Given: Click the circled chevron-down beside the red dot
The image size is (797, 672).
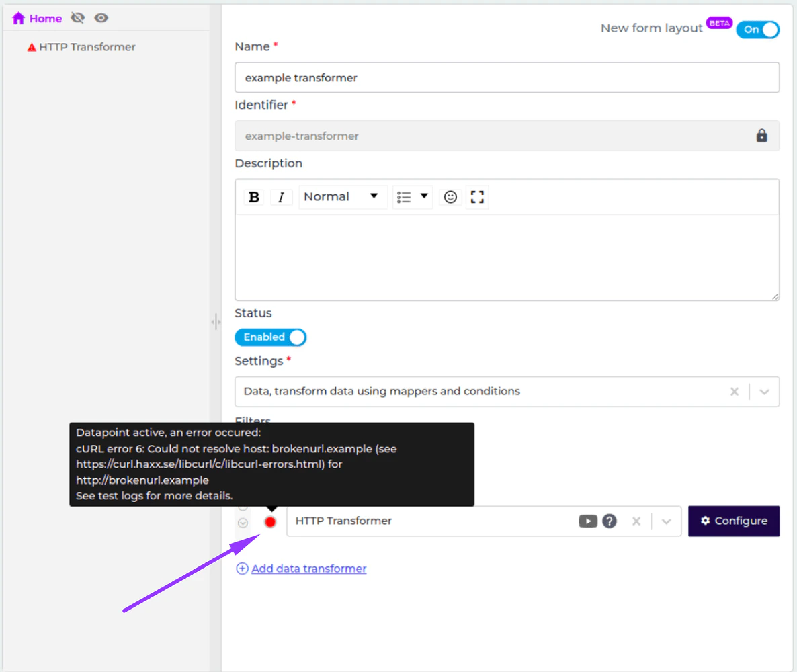Looking at the screenshot, I should [243, 523].
